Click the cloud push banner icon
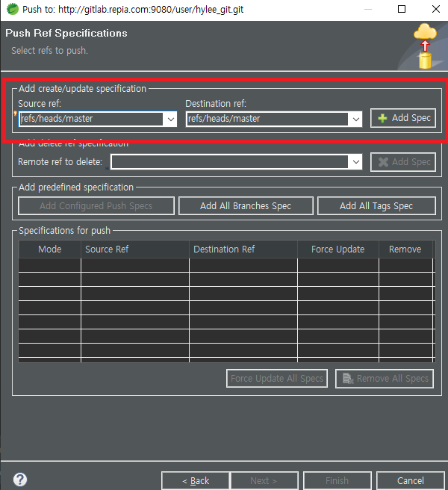The image size is (448, 490). 425,45
